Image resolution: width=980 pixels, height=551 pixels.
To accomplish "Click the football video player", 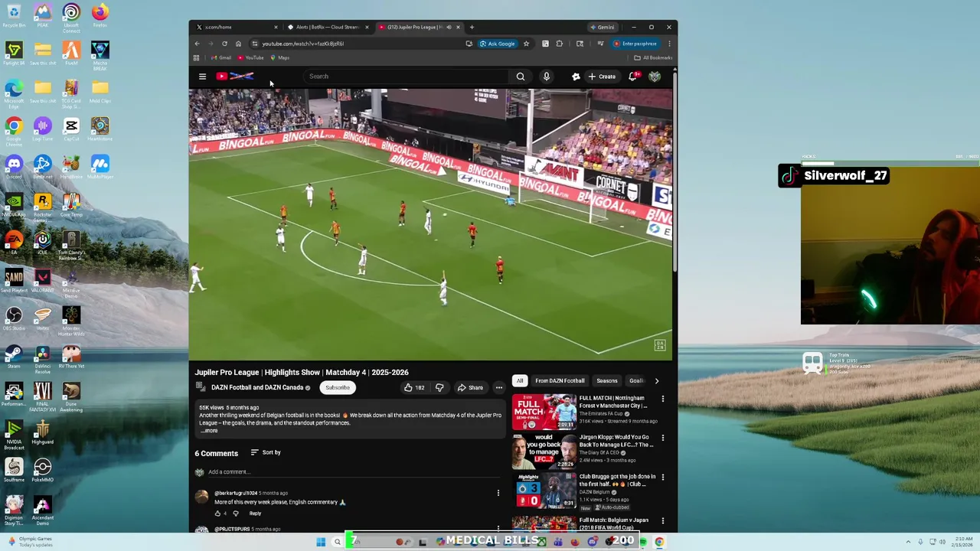I will (430, 224).
